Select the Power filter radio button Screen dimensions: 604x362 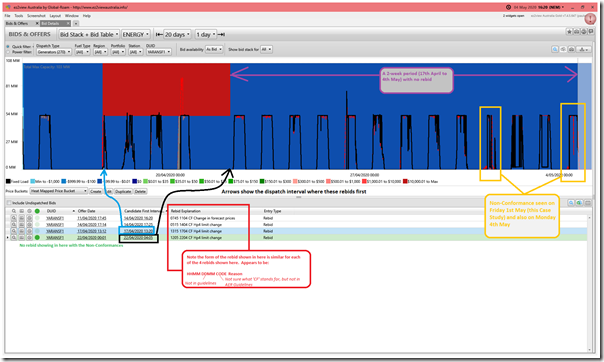click(x=8, y=52)
